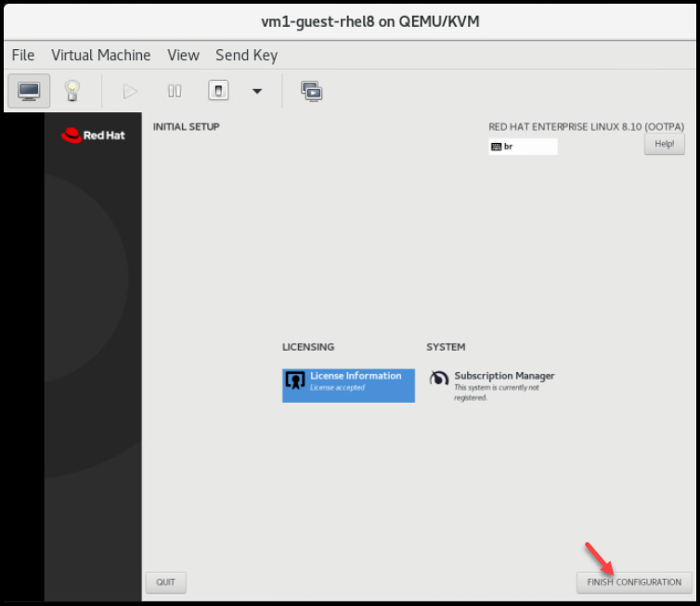Show the graphical console monitor view
700x606 pixels.
pyautogui.click(x=29, y=91)
